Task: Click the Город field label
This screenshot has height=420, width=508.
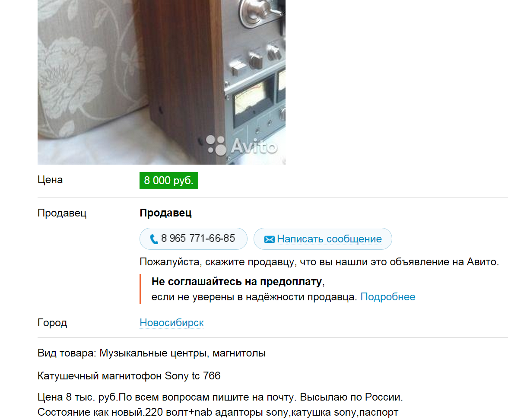Action: pos(52,323)
